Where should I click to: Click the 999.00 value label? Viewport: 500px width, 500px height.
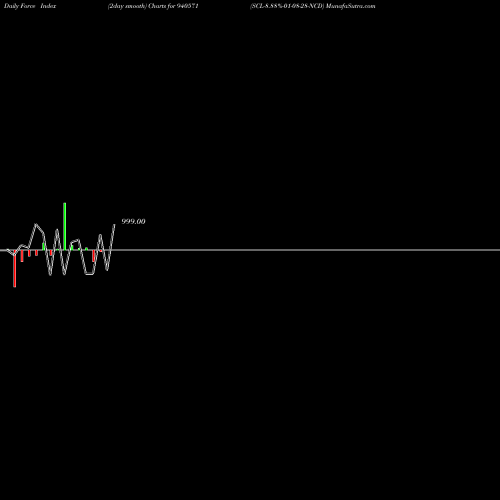point(133,222)
